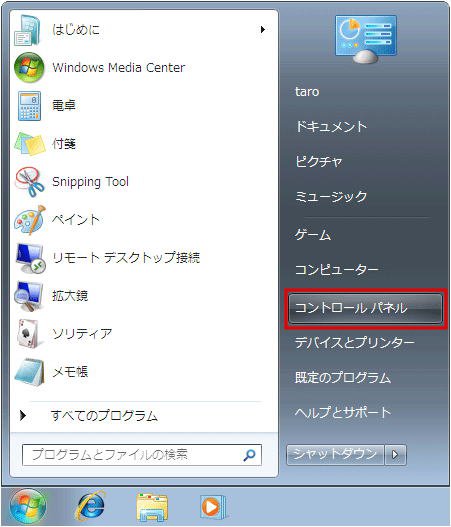Expand すべてのプログラム list

pos(90,416)
